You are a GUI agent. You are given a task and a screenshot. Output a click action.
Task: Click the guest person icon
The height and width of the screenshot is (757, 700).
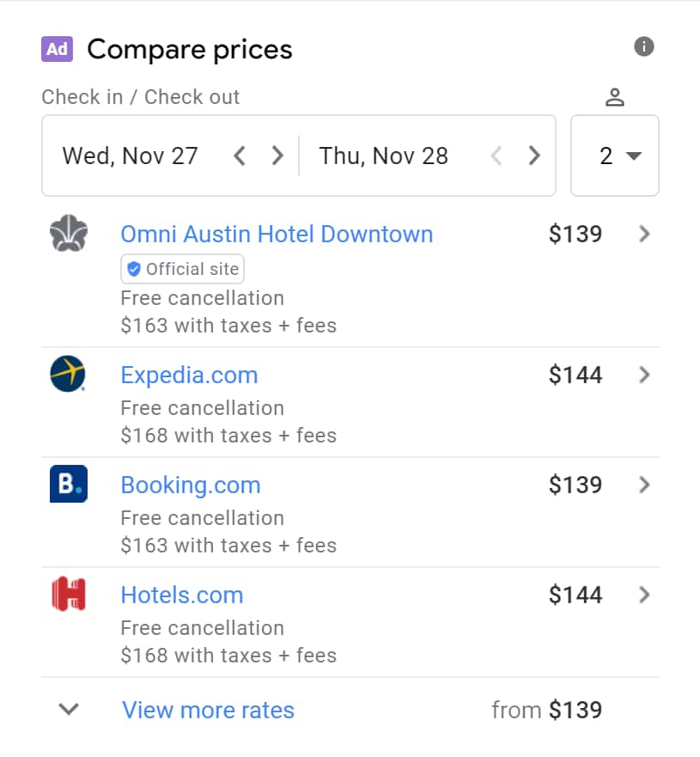pyautogui.click(x=614, y=97)
